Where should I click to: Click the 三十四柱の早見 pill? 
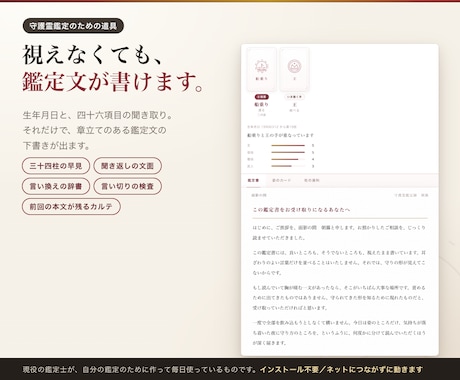(56, 166)
